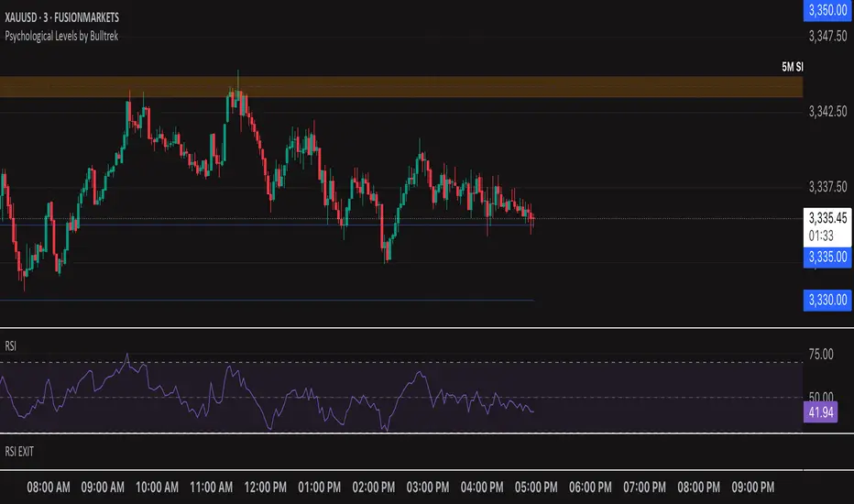Click the current price 3,335.45 label
Screen dimensions: 854x504
coord(827,218)
